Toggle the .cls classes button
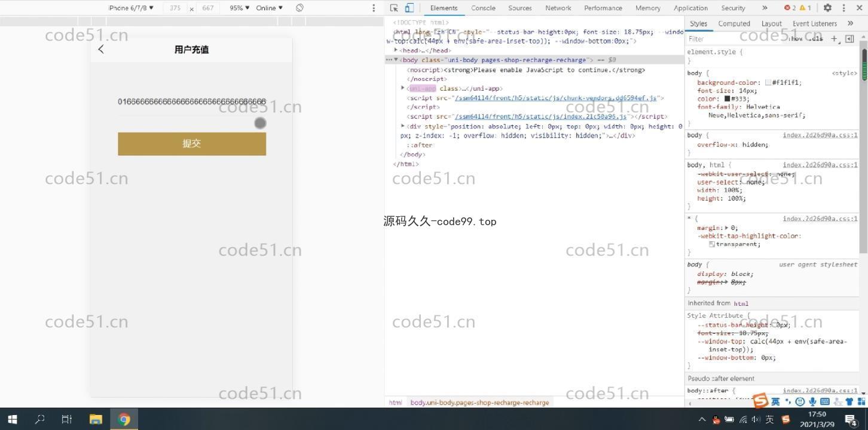868x430 pixels. pos(817,39)
